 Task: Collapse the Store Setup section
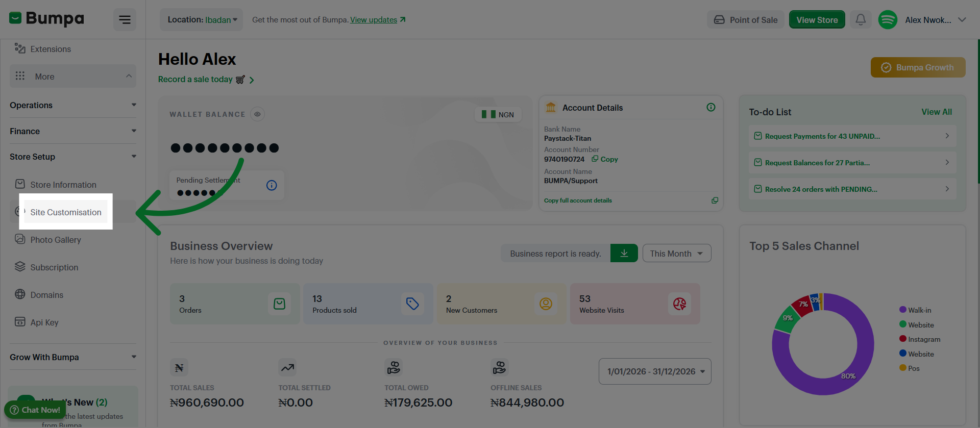pyautogui.click(x=73, y=157)
